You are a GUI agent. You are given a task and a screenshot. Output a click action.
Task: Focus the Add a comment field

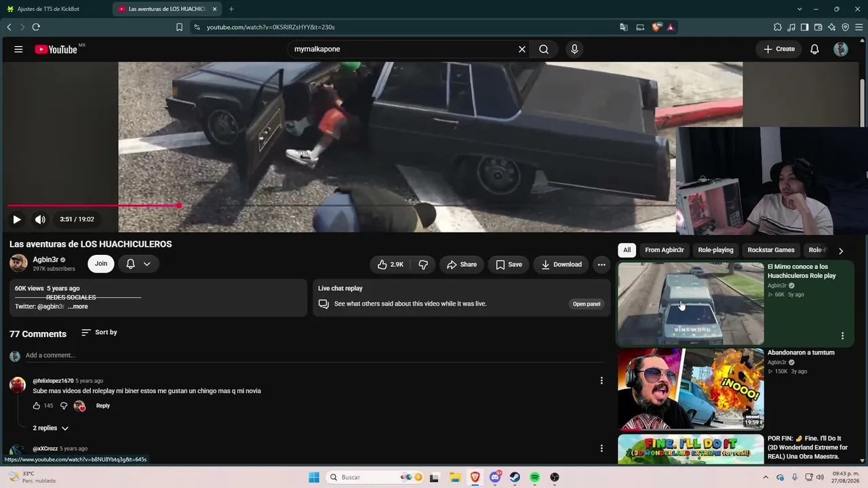pos(315,355)
